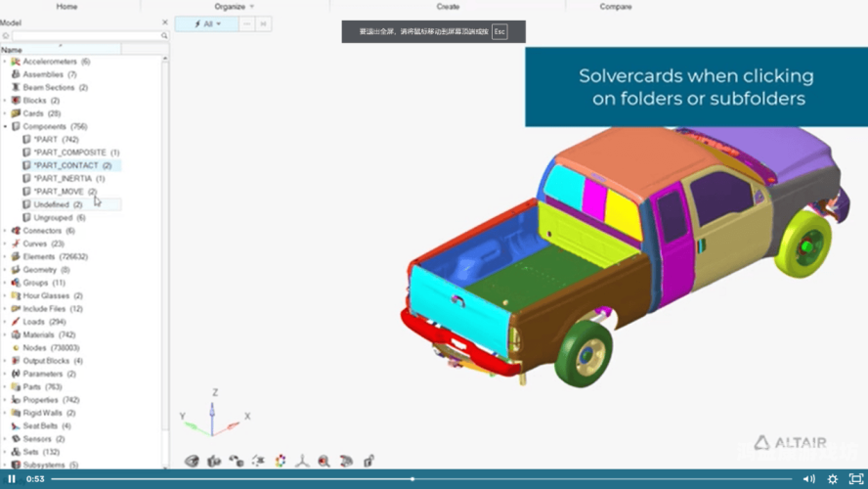Click the ellipsis button next to All
Screen dimensions: 868x489
point(247,23)
